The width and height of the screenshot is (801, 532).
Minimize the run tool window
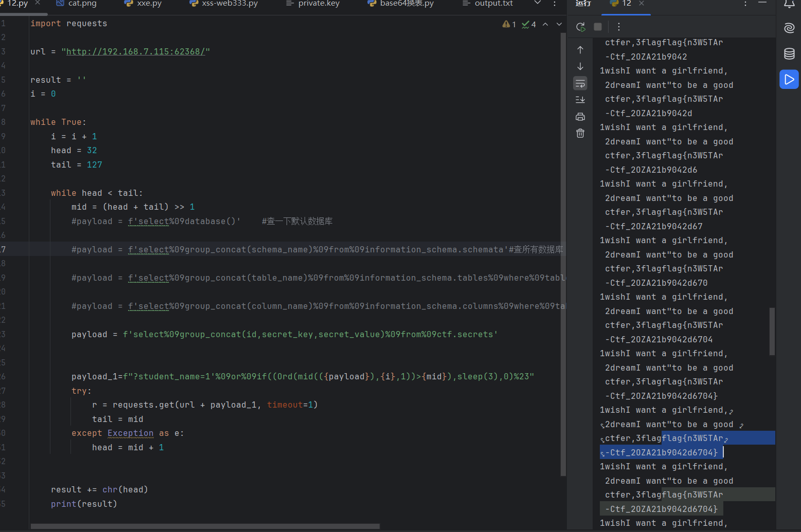[x=762, y=3]
